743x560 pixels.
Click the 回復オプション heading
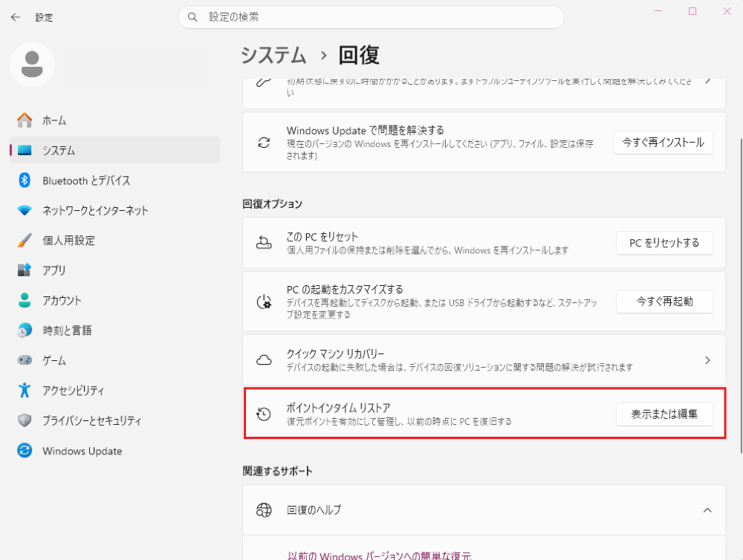pos(273,204)
